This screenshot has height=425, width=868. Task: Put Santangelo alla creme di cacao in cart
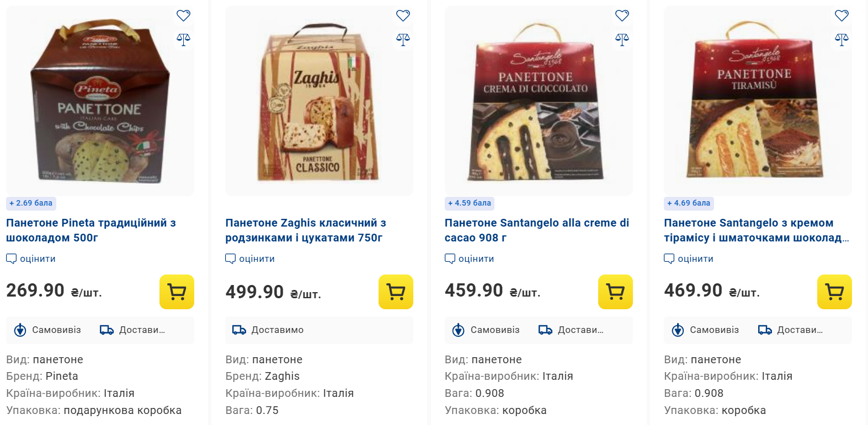click(x=615, y=292)
